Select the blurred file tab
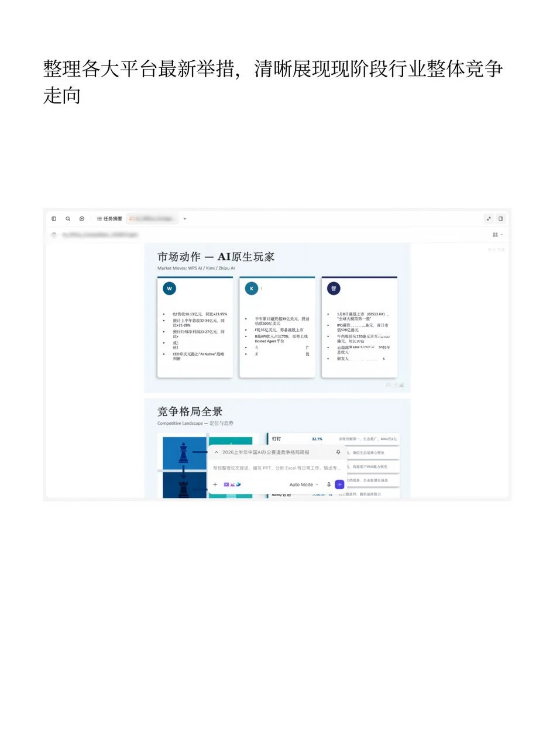560x749 pixels. click(x=152, y=219)
